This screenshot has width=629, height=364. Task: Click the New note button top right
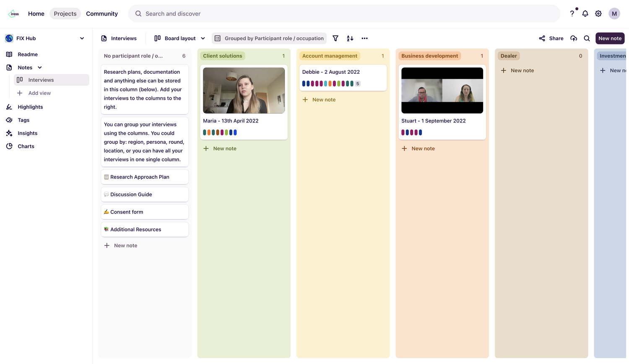pyautogui.click(x=610, y=38)
